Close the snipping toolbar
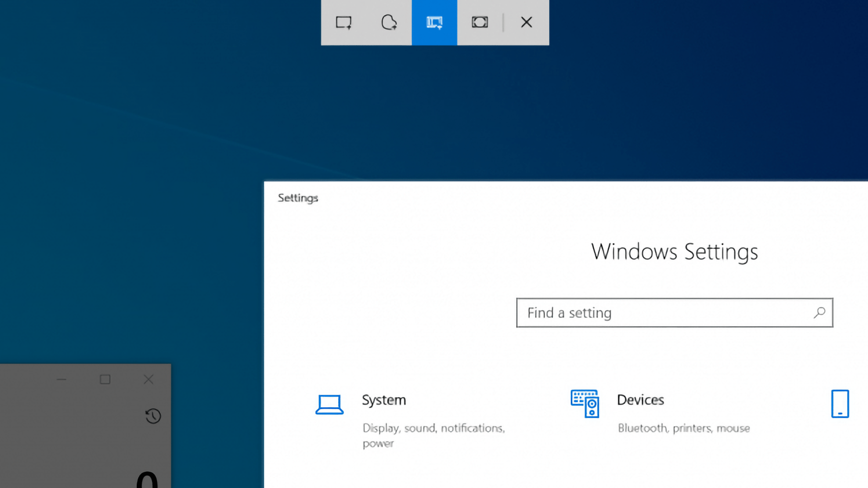This screenshot has height=488, width=868. tap(526, 23)
